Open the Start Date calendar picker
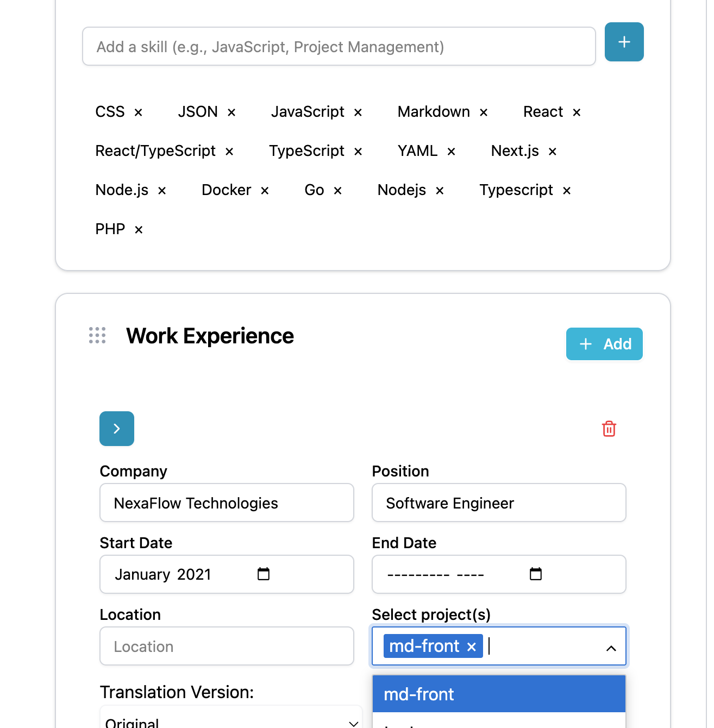714x728 pixels. [264, 574]
